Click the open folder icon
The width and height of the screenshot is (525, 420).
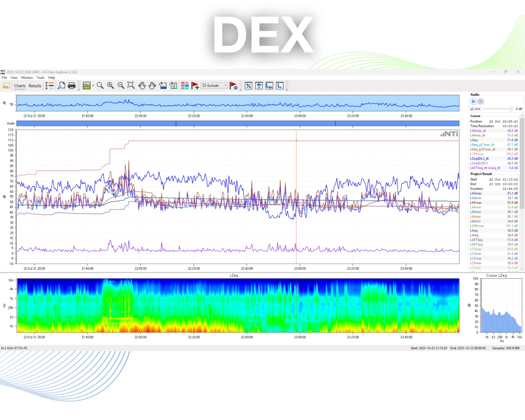tap(6, 86)
